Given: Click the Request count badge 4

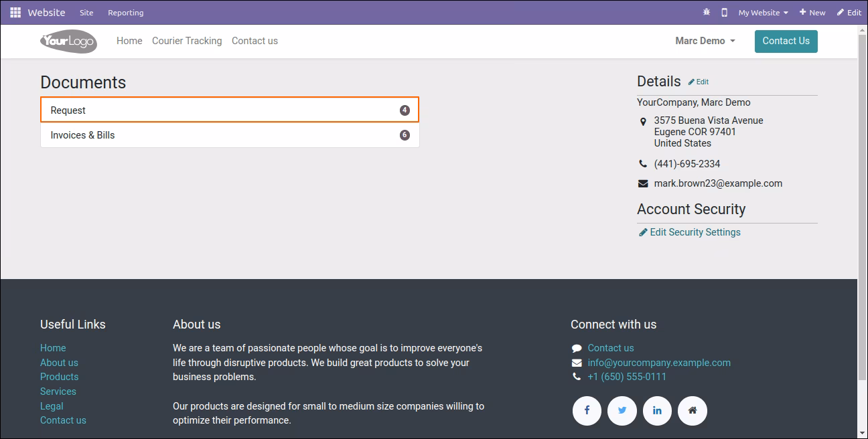Looking at the screenshot, I should click(x=405, y=110).
